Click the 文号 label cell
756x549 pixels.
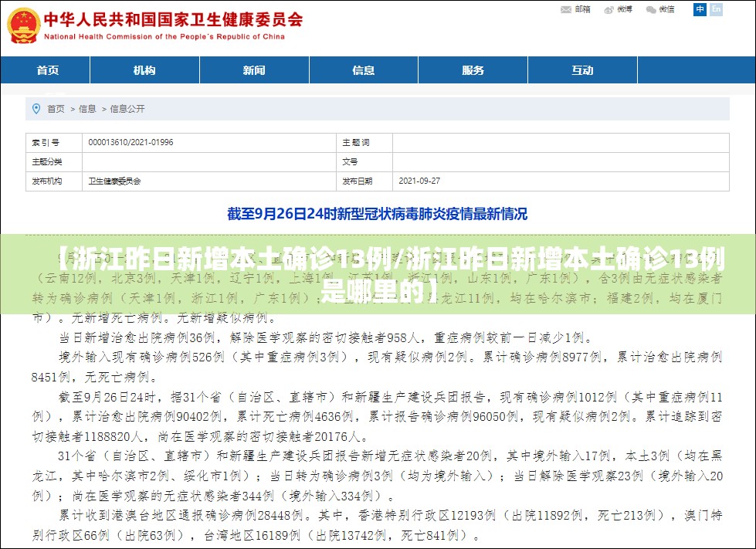(364, 162)
